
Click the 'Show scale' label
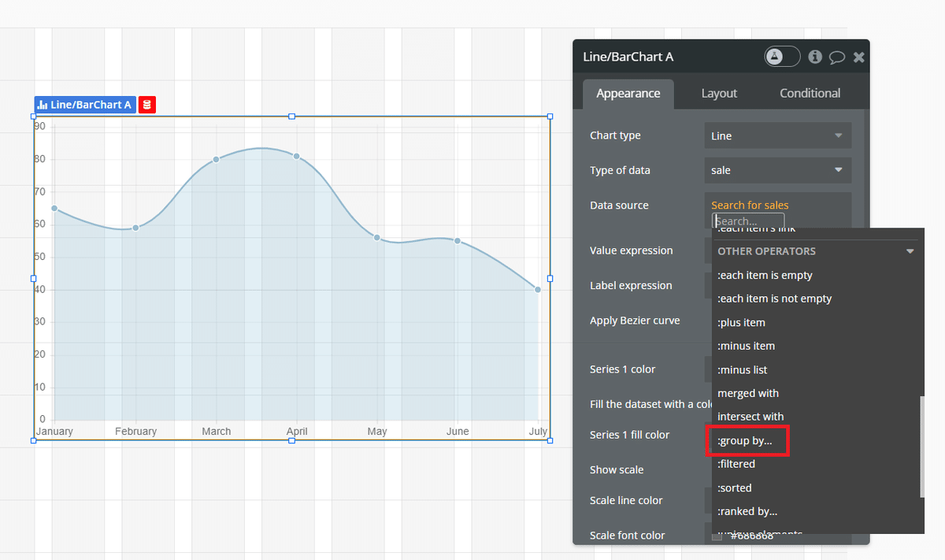pyautogui.click(x=617, y=469)
